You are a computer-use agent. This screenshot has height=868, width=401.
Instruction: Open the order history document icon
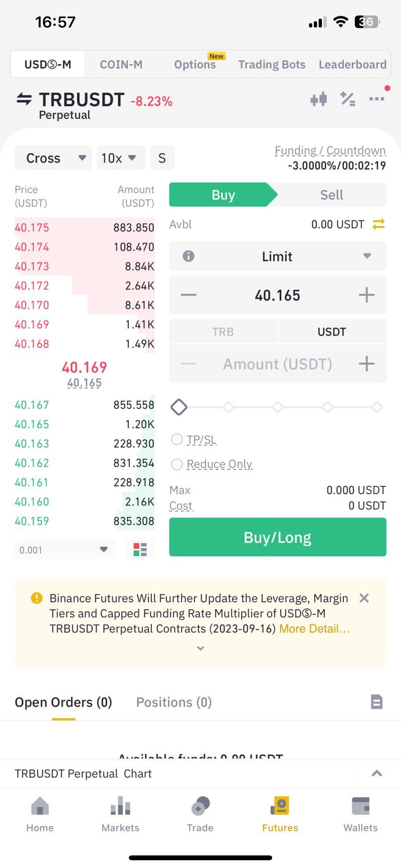point(376,702)
